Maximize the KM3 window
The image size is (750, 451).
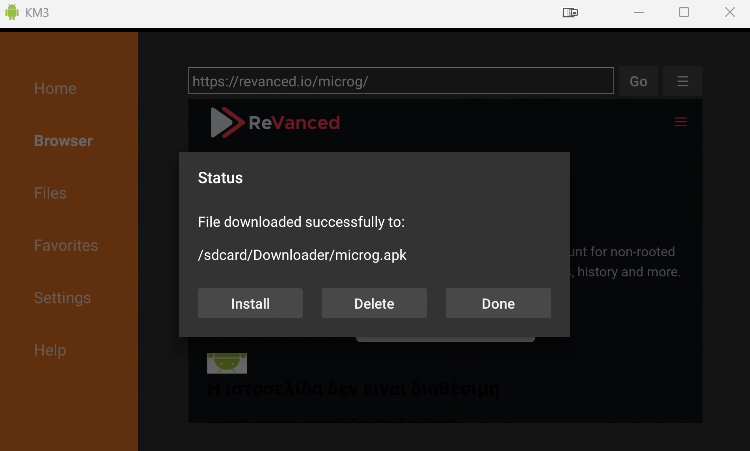tap(684, 12)
